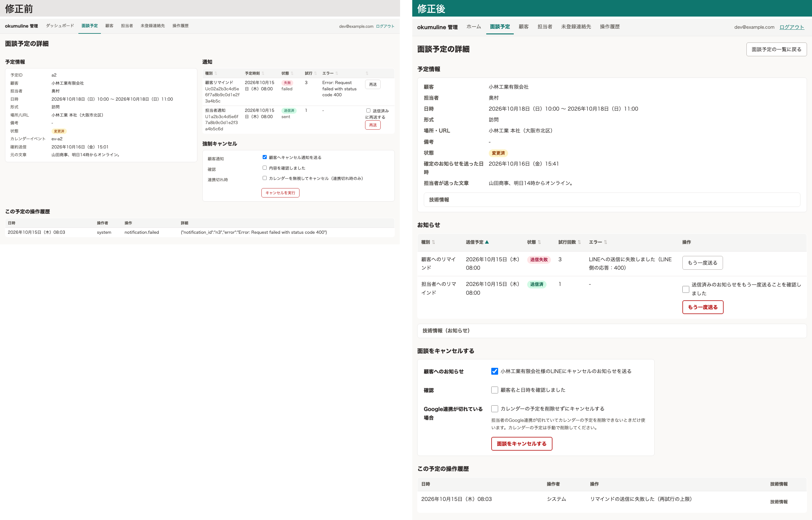
Task: Tick 送信済みのお知らせをもう一度送ることを確認しました checkbox
Action: (x=686, y=289)
